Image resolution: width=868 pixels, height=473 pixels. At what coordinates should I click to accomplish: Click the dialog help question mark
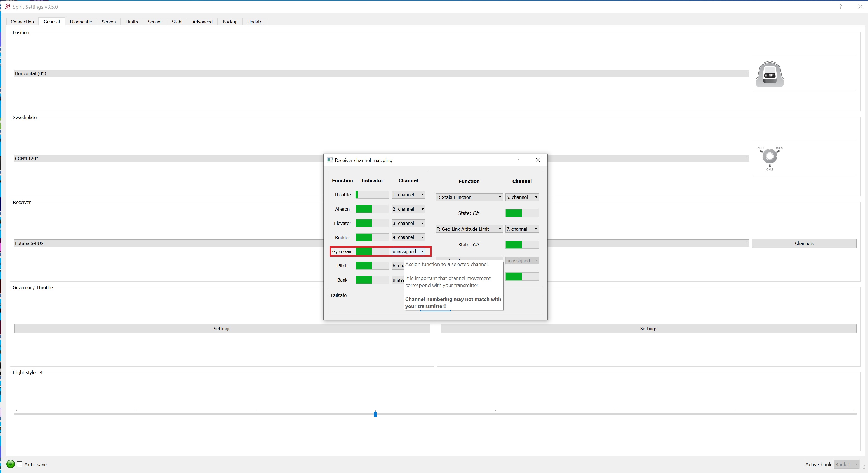coord(518,160)
